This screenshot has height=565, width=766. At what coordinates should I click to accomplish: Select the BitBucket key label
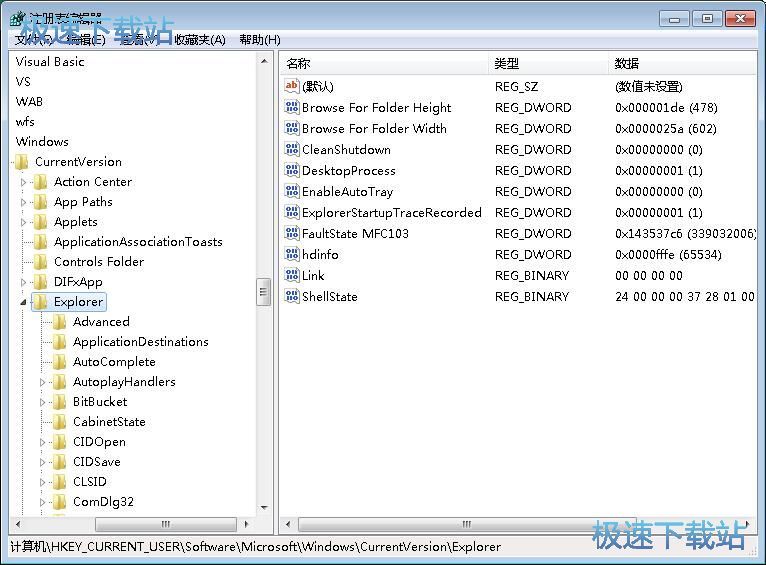tap(100, 402)
